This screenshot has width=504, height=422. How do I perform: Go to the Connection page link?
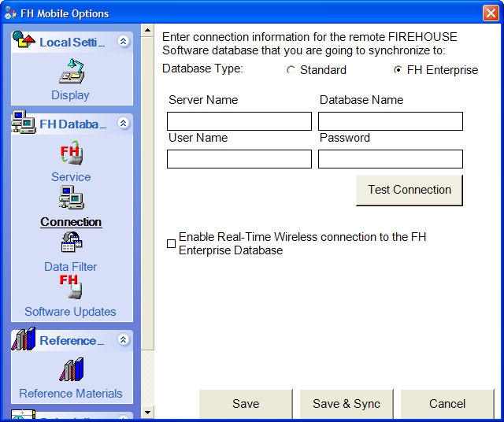pyautogui.click(x=71, y=222)
